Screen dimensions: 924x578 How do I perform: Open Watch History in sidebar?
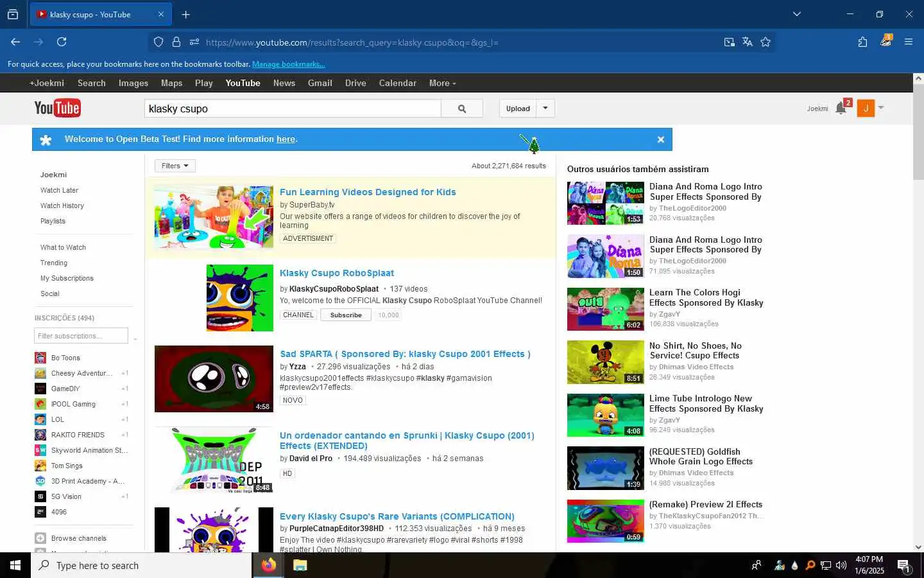(x=62, y=206)
